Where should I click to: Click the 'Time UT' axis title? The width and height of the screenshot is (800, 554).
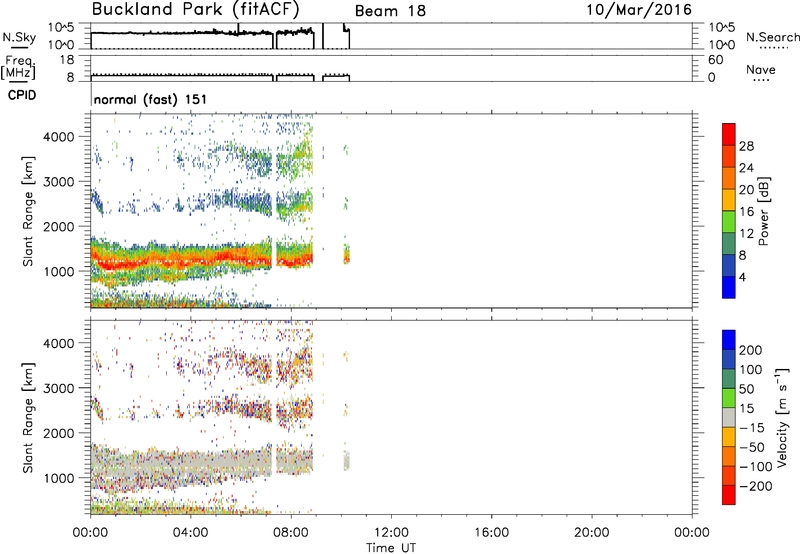391,548
